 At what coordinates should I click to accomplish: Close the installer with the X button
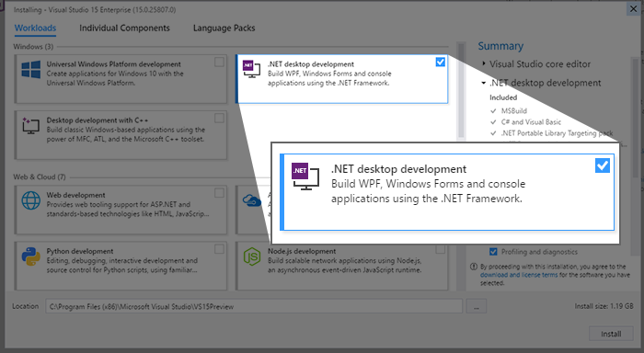click(633, 8)
